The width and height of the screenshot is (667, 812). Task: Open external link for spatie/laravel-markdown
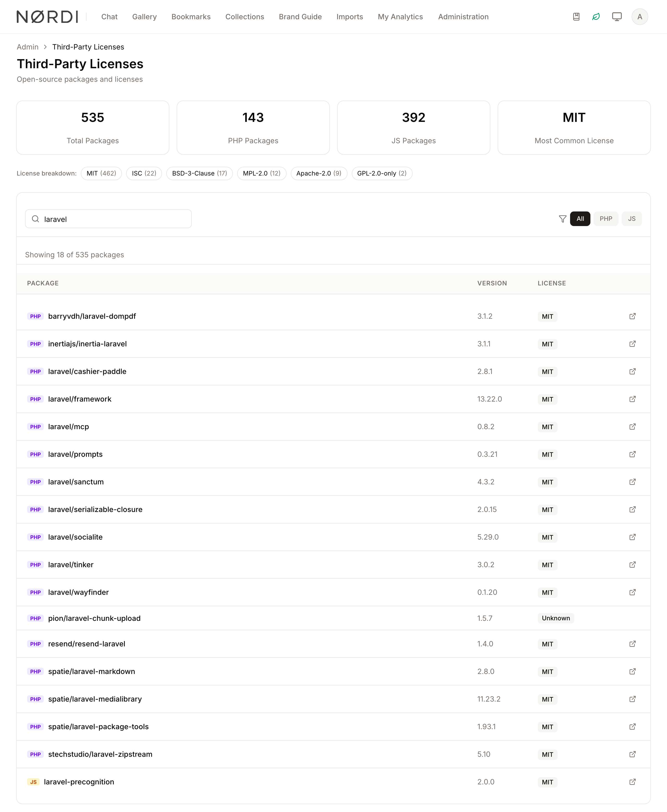(632, 671)
